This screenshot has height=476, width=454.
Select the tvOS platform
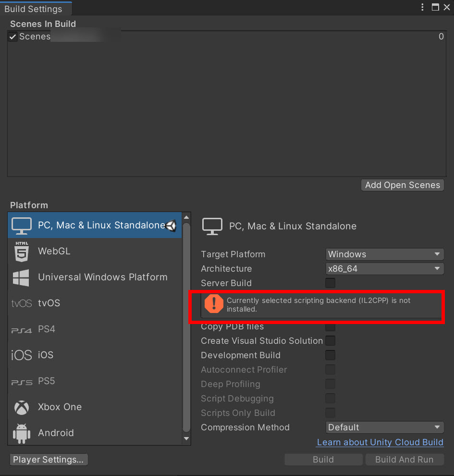(x=95, y=303)
